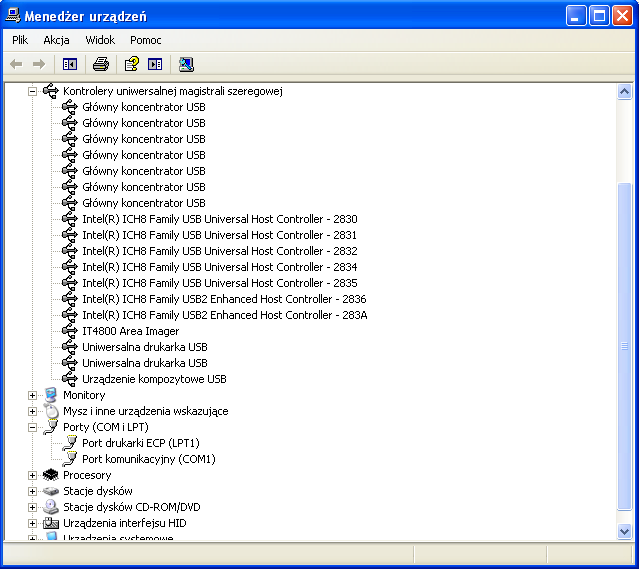
Task: Click the Back arrow toolbar icon
Action: [16, 64]
